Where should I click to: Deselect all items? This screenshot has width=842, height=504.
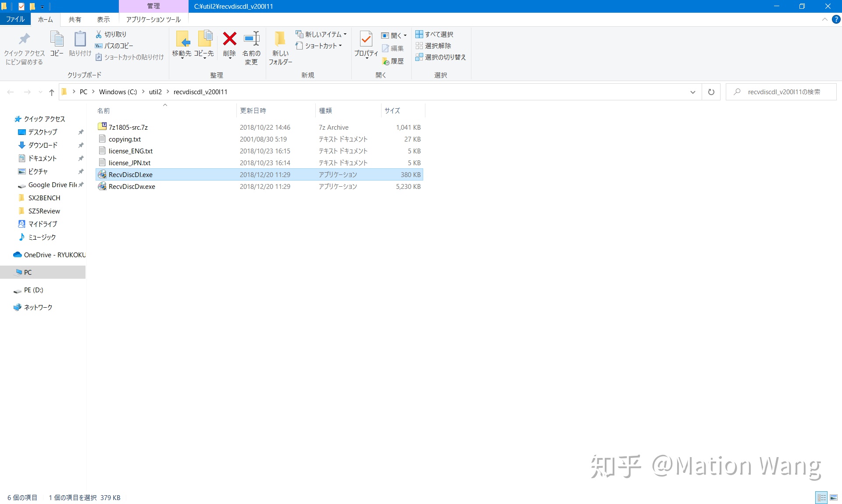(x=433, y=46)
